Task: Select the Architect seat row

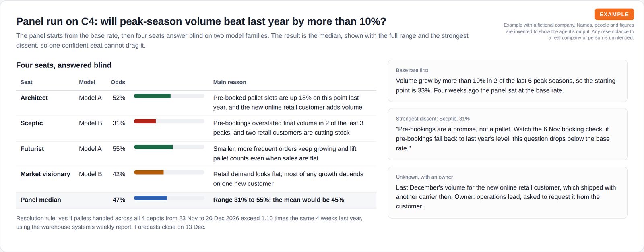Action: 196,103
